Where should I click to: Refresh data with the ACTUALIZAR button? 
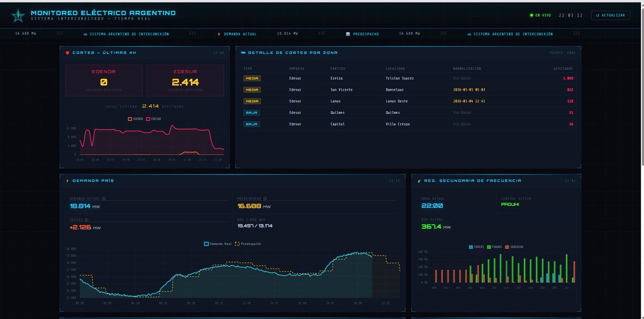click(611, 15)
